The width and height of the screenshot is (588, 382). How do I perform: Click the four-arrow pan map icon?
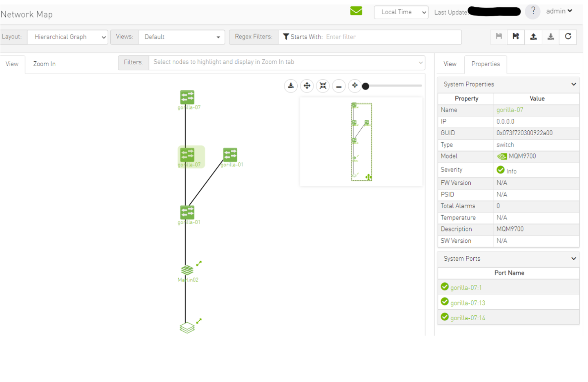point(307,86)
